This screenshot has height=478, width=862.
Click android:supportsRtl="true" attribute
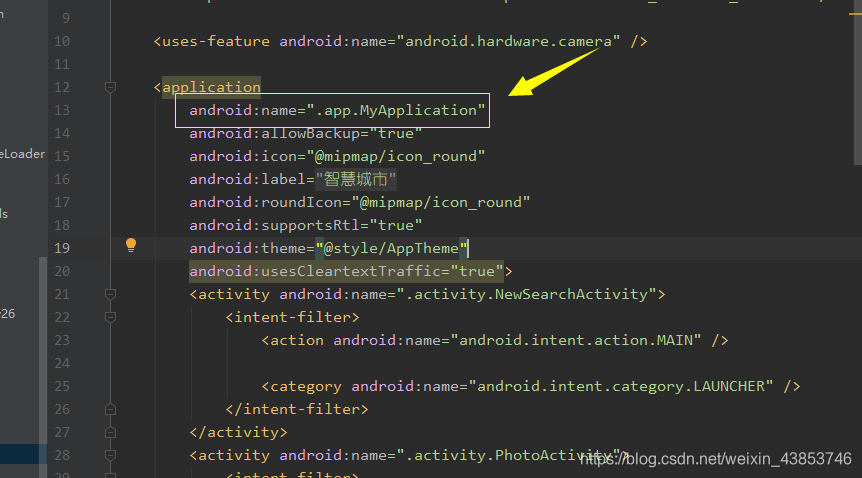306,226
